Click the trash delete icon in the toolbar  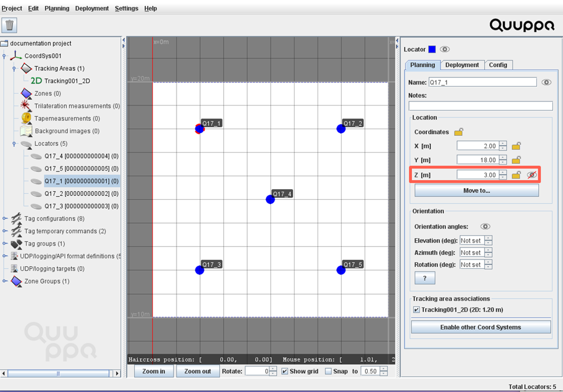point(9,25)
